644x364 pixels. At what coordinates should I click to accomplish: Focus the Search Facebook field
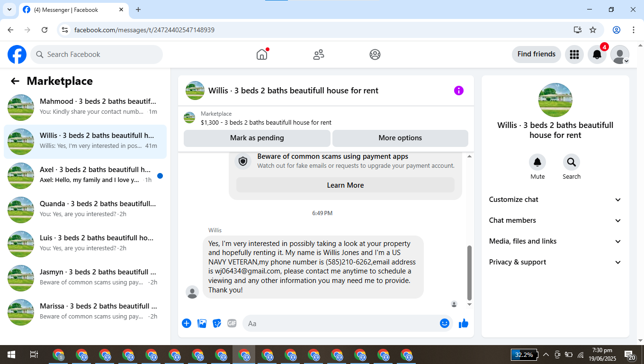[97, 55]
